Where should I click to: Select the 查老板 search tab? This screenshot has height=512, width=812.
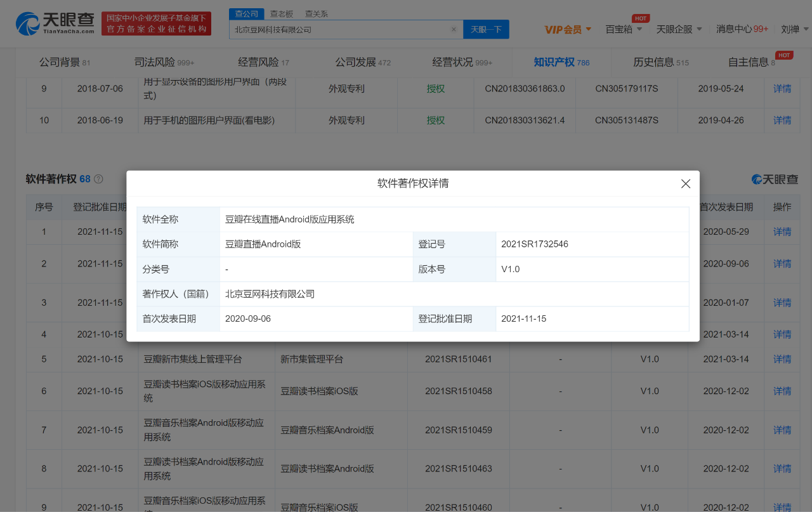click(x=282, y=13)
